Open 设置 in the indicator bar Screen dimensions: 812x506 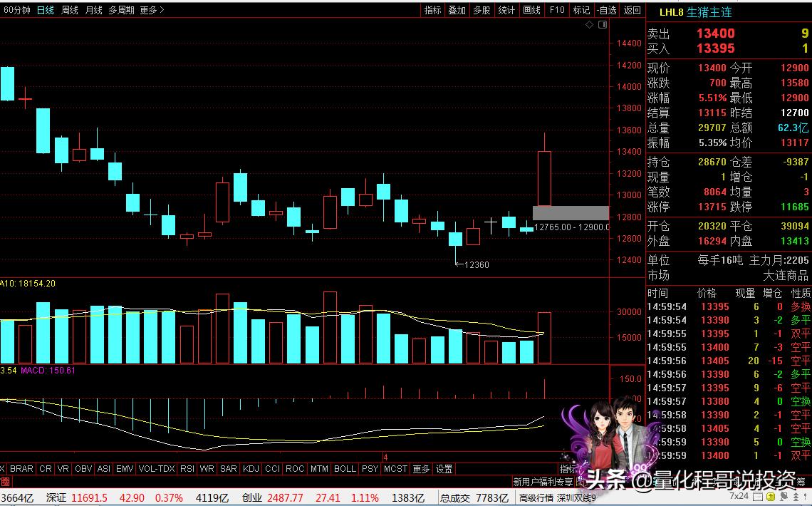tap(444, 469)
